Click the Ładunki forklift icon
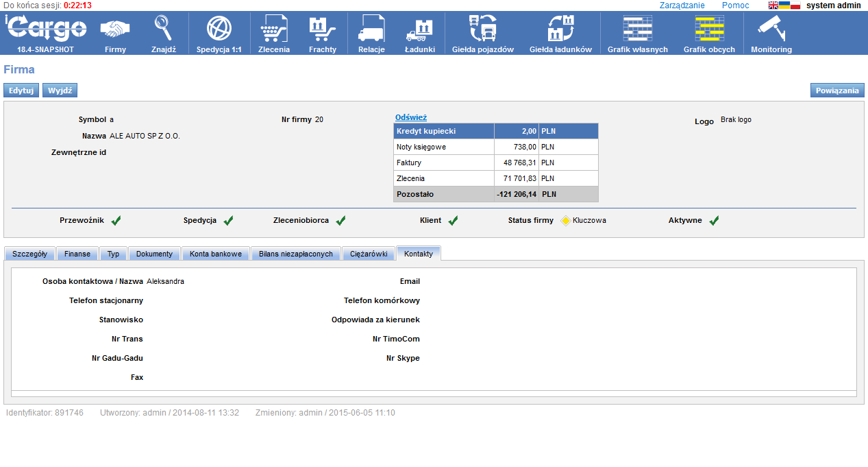 (420, 29)
